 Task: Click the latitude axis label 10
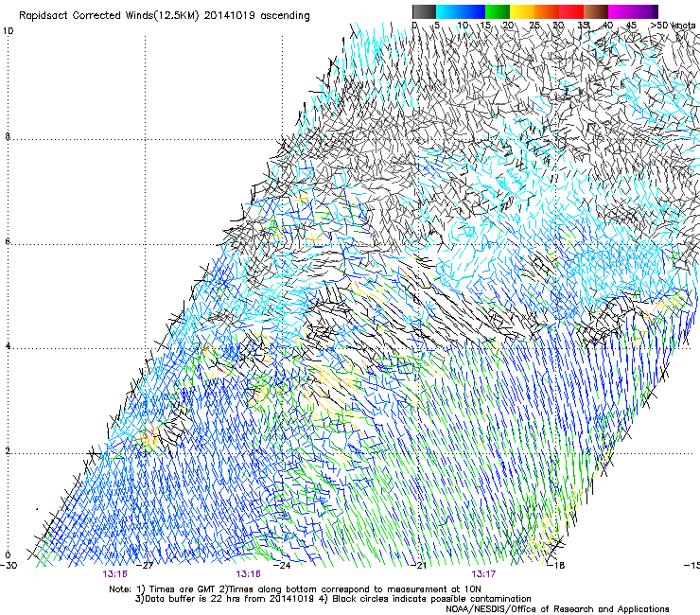8,31
